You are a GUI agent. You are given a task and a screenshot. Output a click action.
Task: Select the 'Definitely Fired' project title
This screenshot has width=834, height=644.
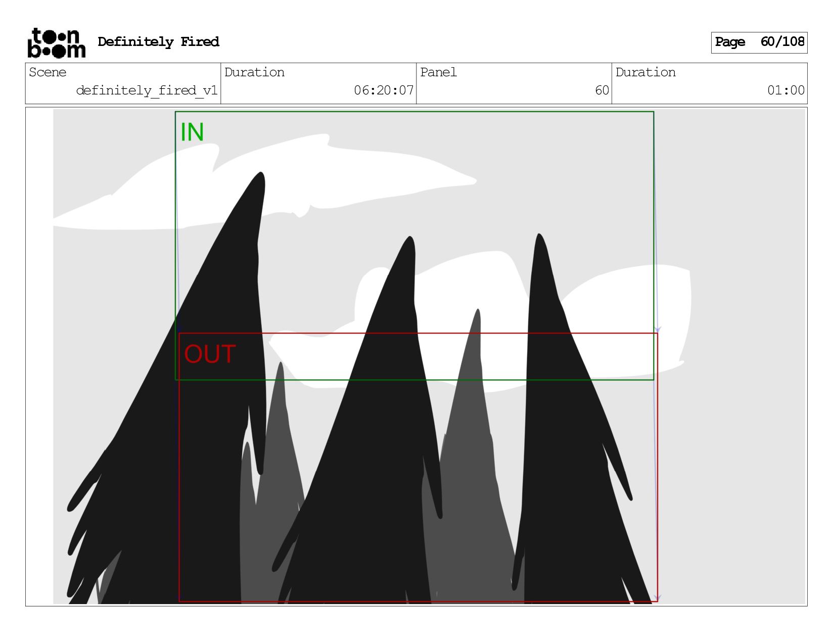tap(158, 42)
